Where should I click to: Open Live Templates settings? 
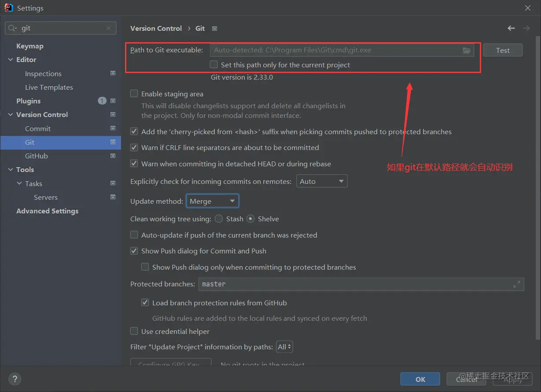(x=49, y=87)
